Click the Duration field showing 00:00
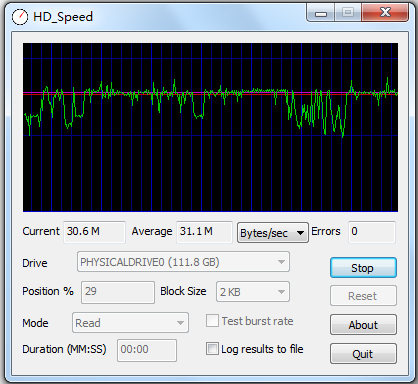The height and width of the screenshot is (384, 418). [x=147, y=350]
